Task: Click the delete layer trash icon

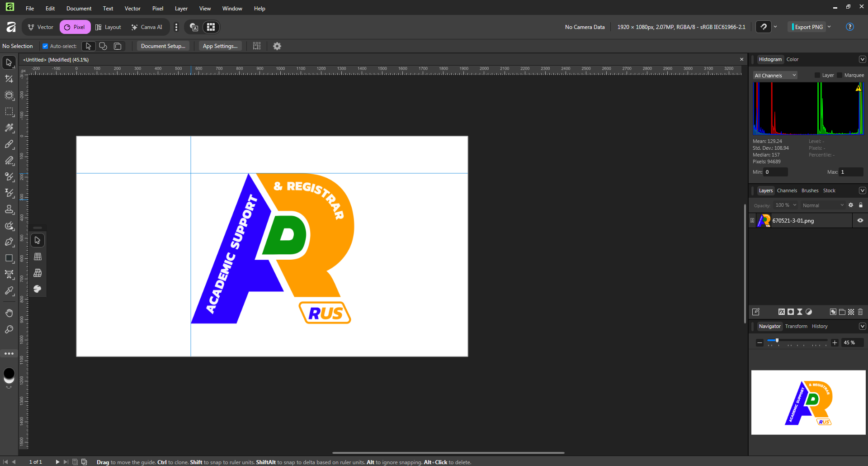Action: pos(860,312)
